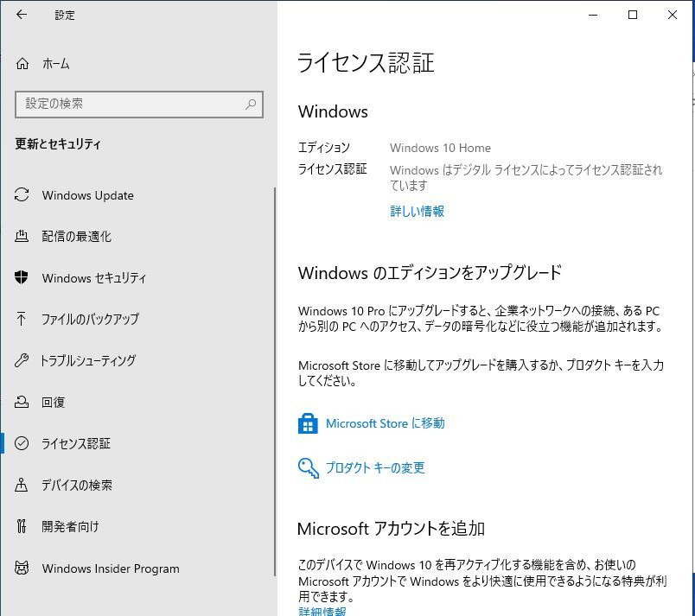This screenshot has height=616, width=695.
Task: Click the Windows セキュリティ shield icon
Action: (x=22, y=277)
